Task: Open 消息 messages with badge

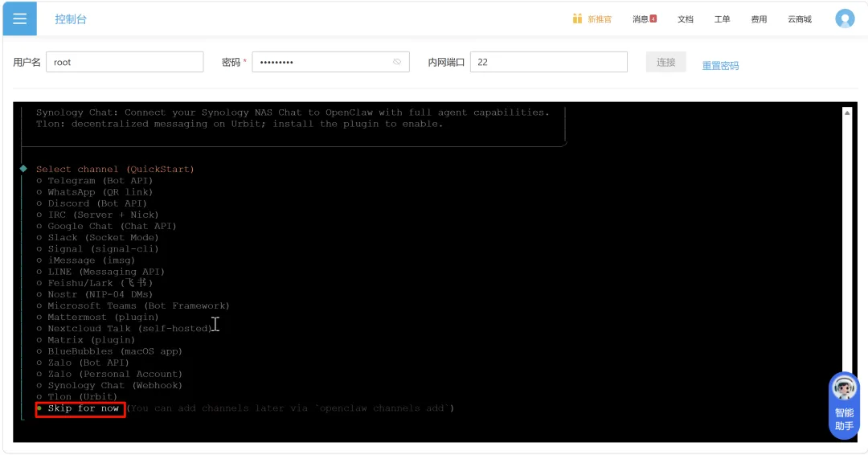Action: point(645,18)
